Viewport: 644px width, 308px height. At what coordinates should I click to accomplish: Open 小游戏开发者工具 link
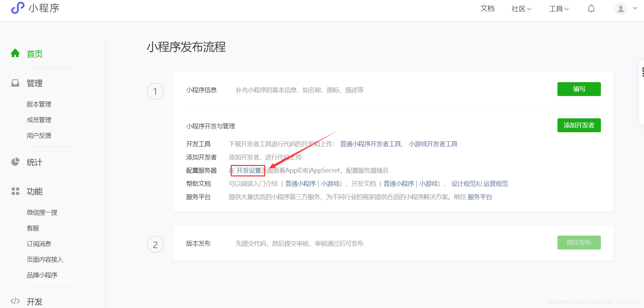pos(433,144)
